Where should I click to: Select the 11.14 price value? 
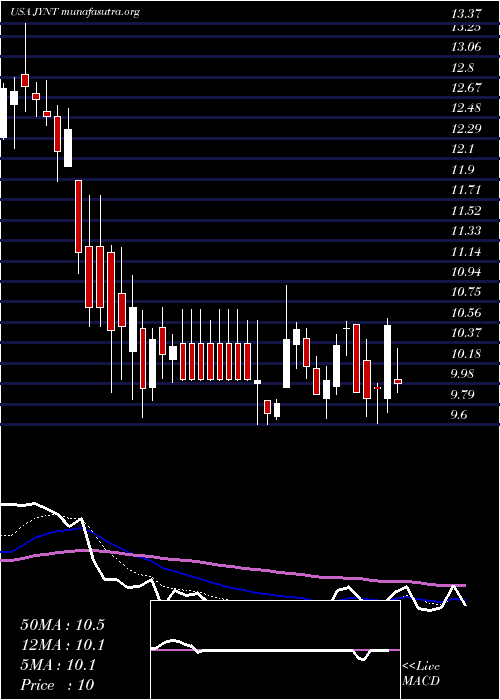coord(466,251)
